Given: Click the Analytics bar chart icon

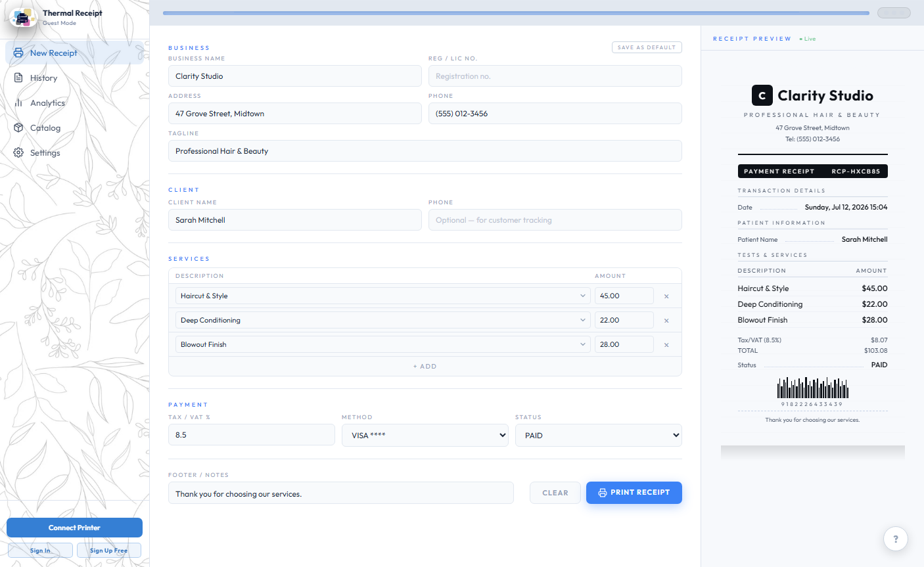Looking at the screenshot, I should click(18, 102).
